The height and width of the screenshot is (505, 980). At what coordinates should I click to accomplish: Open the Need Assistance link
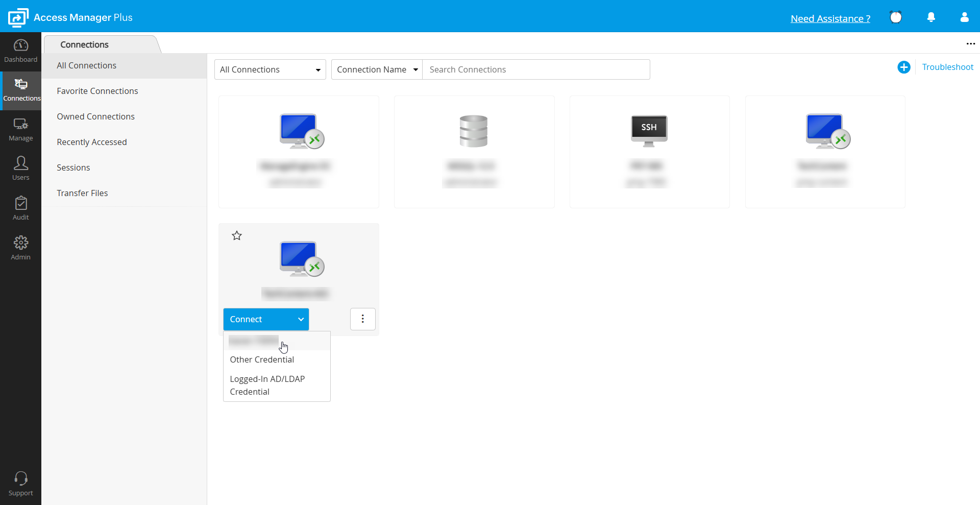830,18
